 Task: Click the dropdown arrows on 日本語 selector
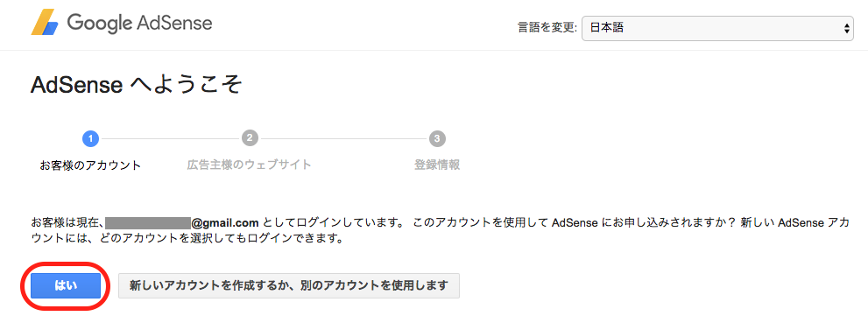coord(846,28)
